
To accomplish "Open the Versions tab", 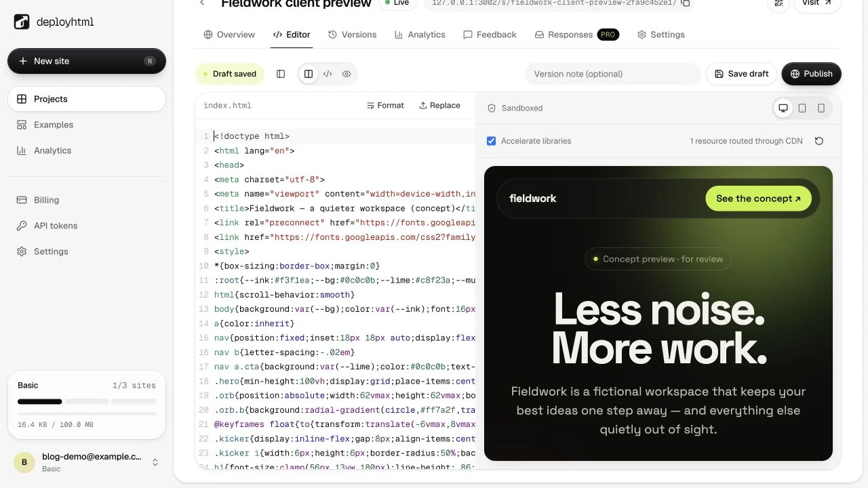I will click(x=352, y=35).
